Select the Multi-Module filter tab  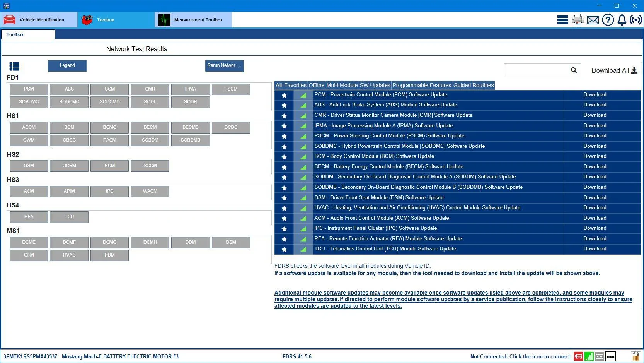[342, 85]
